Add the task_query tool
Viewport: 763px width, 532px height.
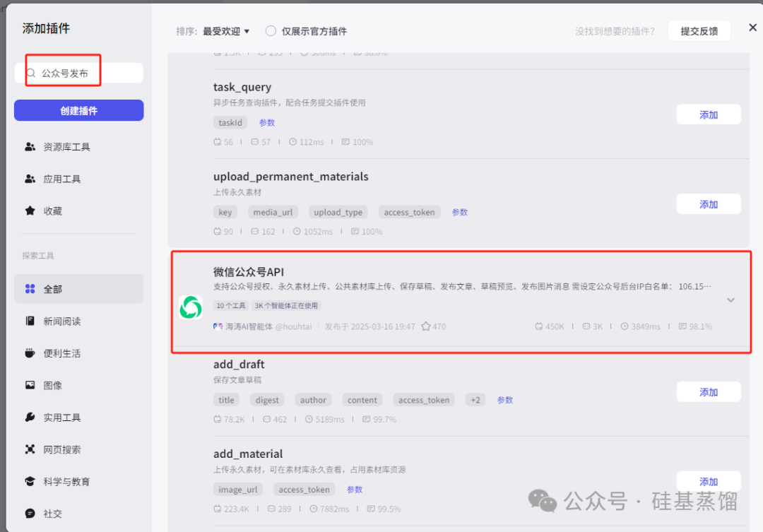click(x=709, y=114)
